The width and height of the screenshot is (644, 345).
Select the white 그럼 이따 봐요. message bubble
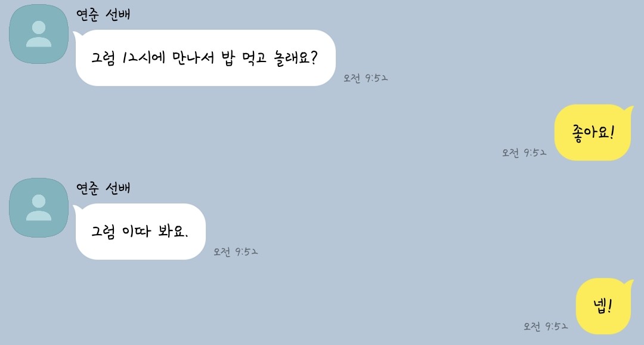(140, 232)
